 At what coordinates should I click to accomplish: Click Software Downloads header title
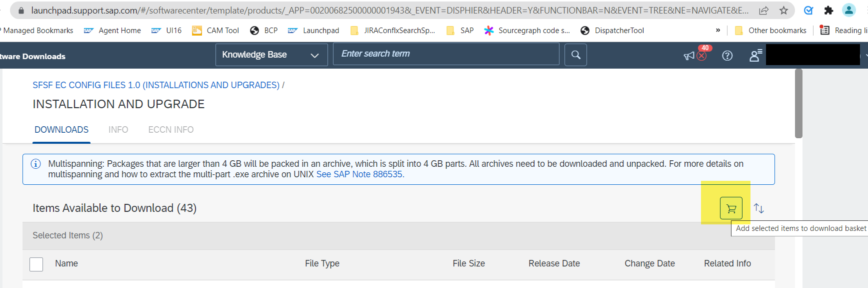coord(32,56)
